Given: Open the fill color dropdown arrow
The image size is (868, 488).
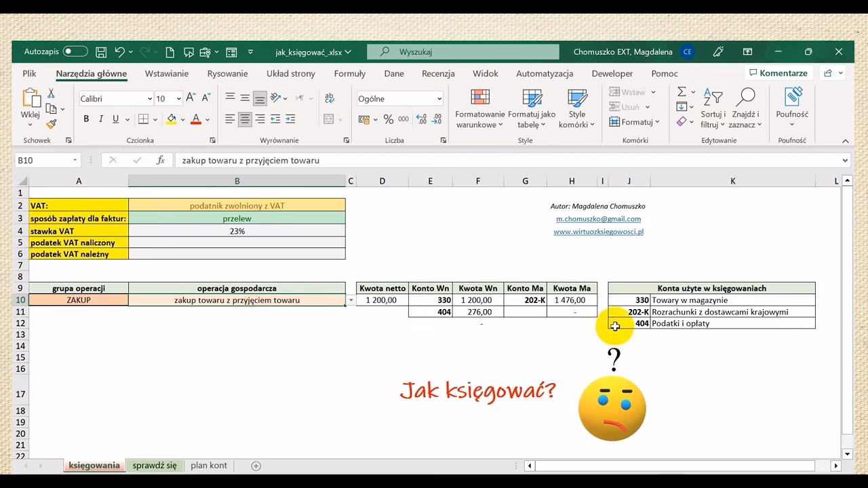Looking at the screenshot, I should (x=182, y=119).
